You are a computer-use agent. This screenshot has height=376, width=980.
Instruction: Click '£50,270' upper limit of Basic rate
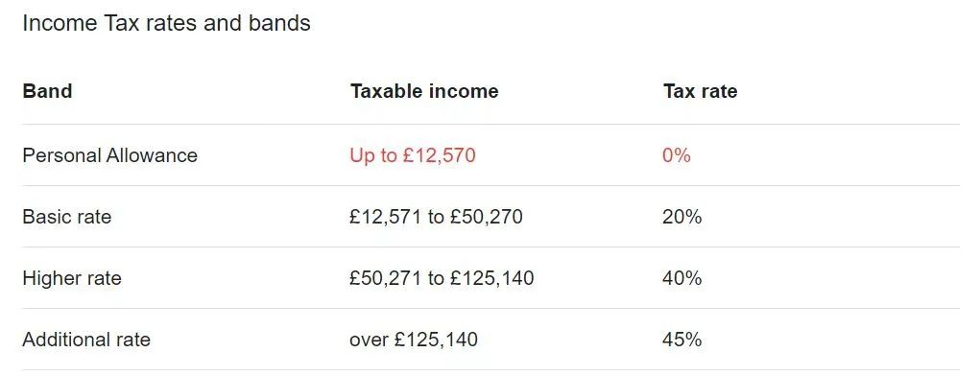(x=487, y=217)
